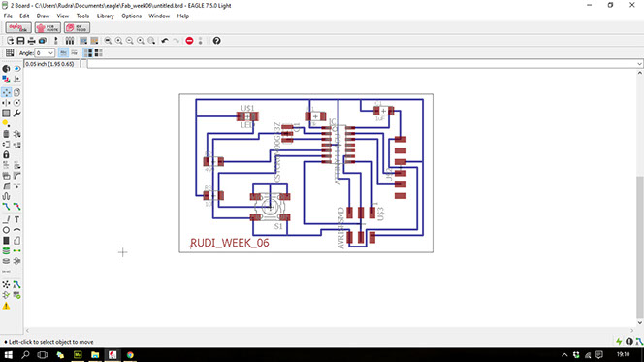Screen dimensions: 644x362
Task: Select the Hole tool
Action: tap(6, 261)
